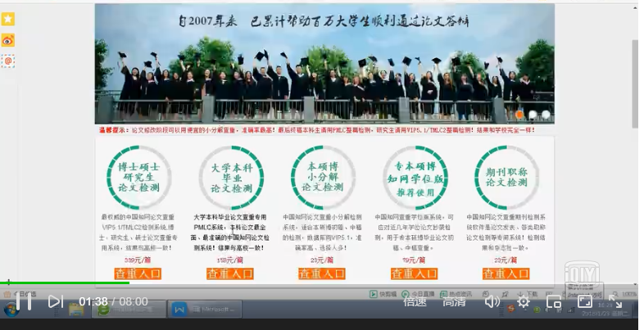Viewport: 644px width, 330px height.
Task: Open the 博士硕士研究生论文检测 circle
Action: 138,178
